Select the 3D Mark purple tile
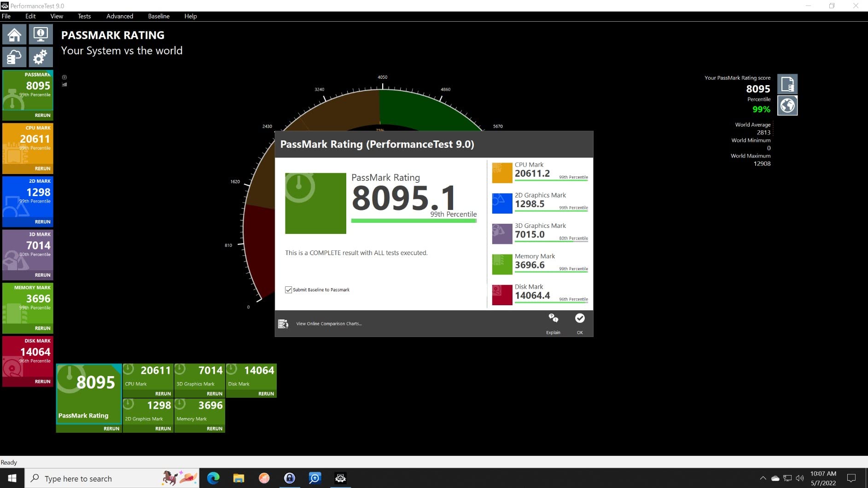This screenshot has height=488, width=868. (x=28, y=251)
